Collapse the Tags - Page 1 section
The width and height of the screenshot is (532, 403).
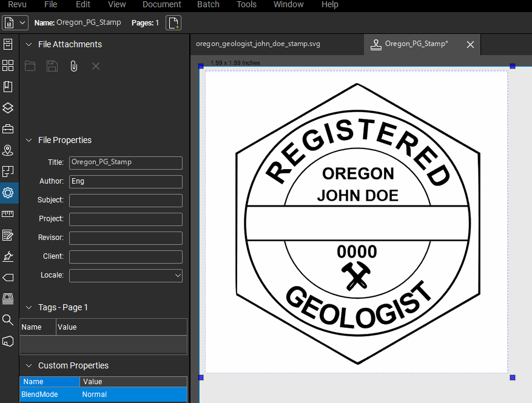coord(29,307)
